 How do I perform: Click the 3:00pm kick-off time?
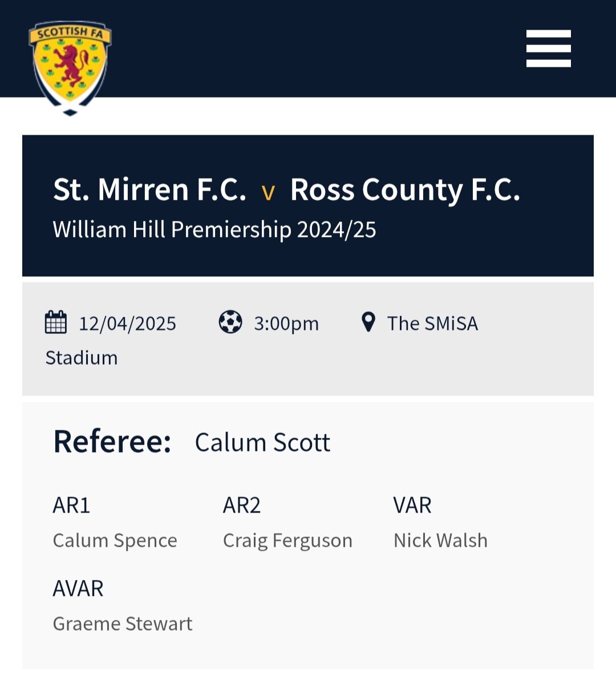click(x=286, y=324)
